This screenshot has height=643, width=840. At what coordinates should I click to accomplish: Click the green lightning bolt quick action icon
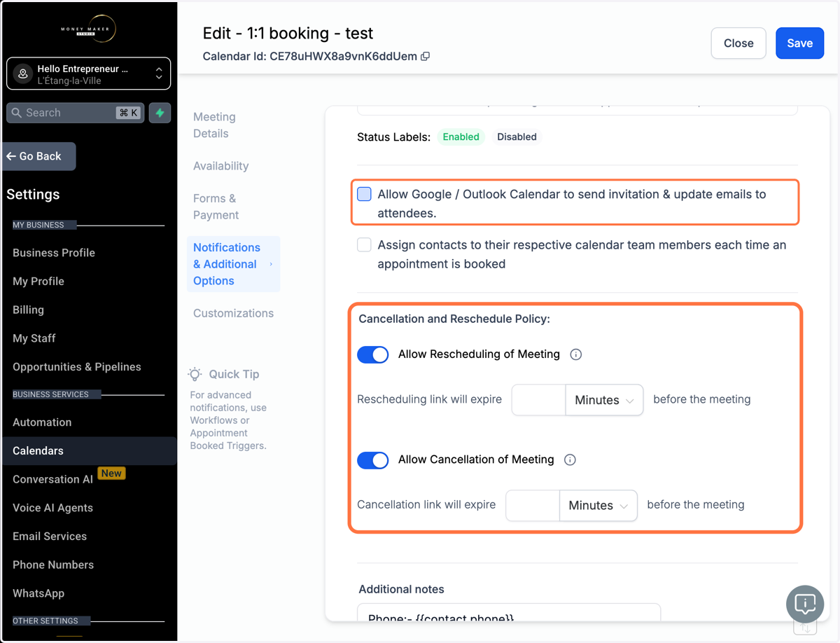(x=160, y=113)
